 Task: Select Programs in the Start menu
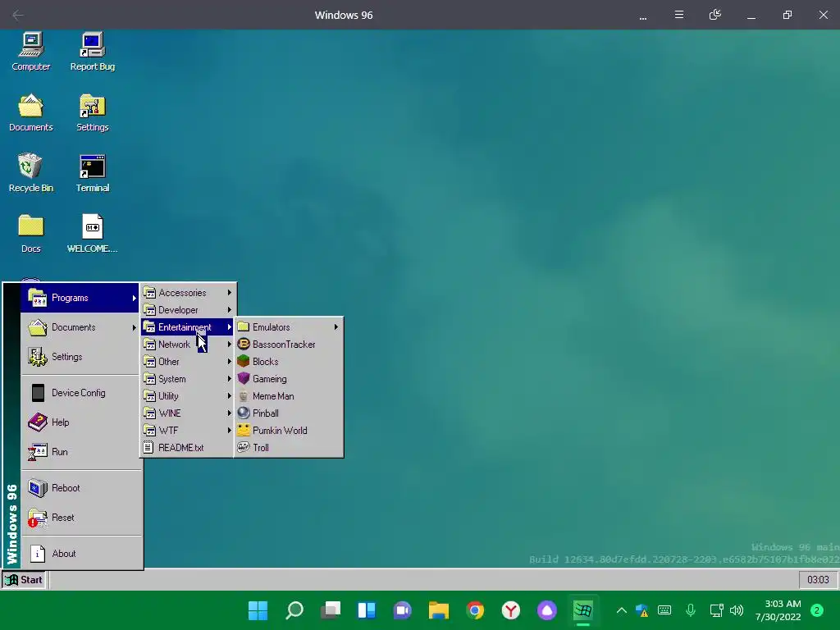pos(80,298)
